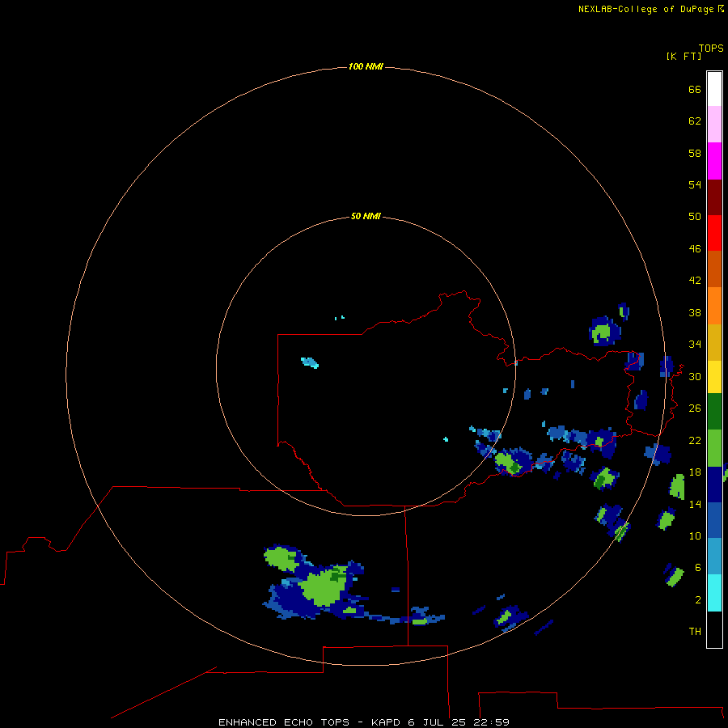Image resolution: width=728 pixels, height=728 pixels.
Task: Click the 34 value on the scale
Action: [x=695, y=344]
